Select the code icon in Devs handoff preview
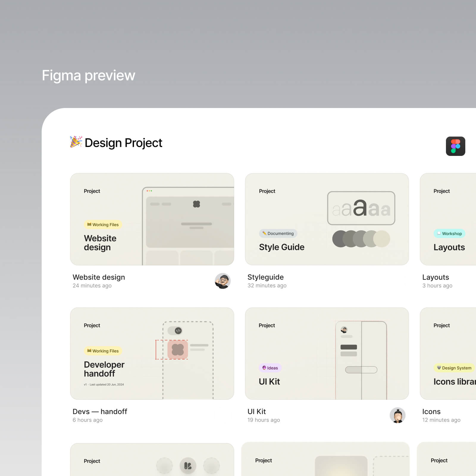Screen dimensions: 476x476 [x=178, y=331]
